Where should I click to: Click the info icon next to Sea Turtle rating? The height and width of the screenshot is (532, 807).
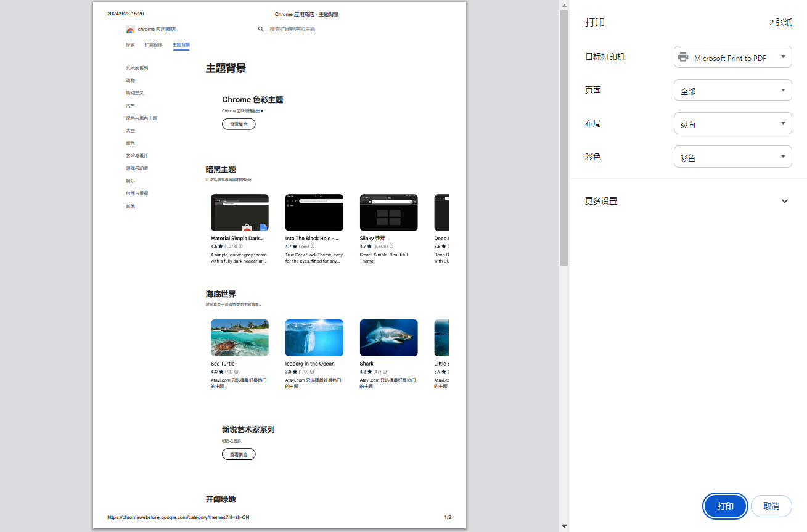[236, 372]
